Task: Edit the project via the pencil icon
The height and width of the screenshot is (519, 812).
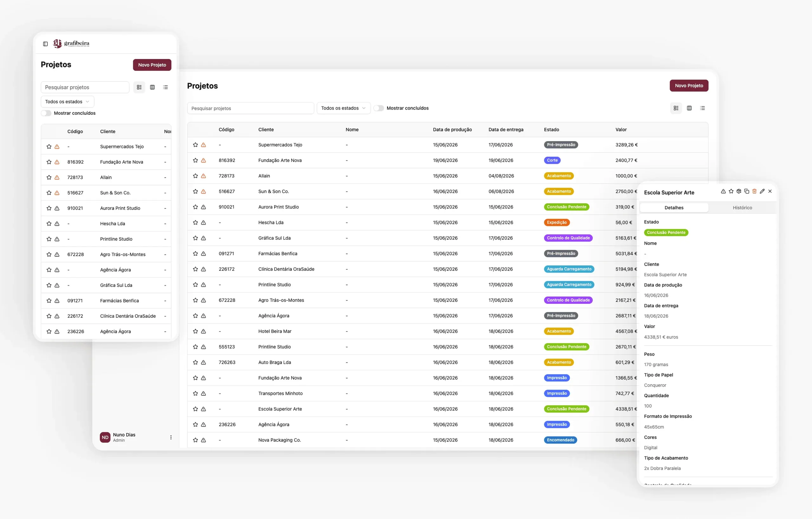Action: (x=762, y=191)
